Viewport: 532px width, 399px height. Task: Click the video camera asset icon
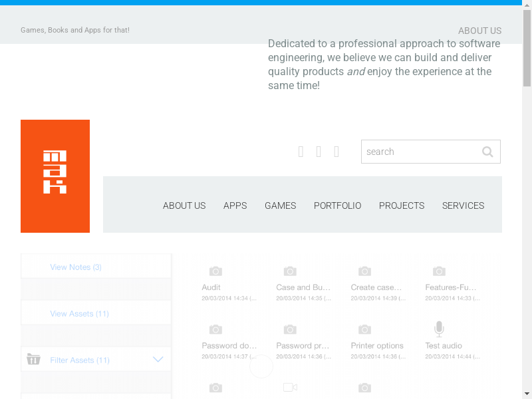pyautogui.click(x=290, y=387)
